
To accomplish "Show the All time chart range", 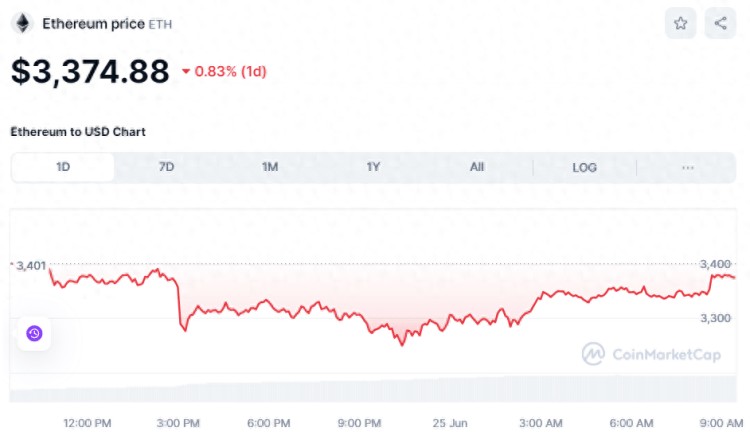I will click(476, 167).
